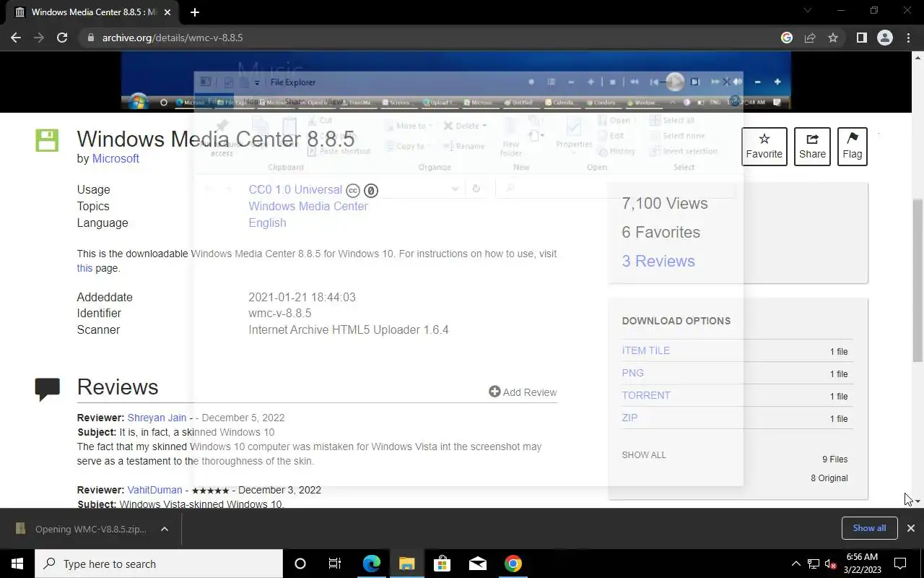Open Microsoft Store from taskbar
This screenshot has width=924, height=578.
(443, 564)
